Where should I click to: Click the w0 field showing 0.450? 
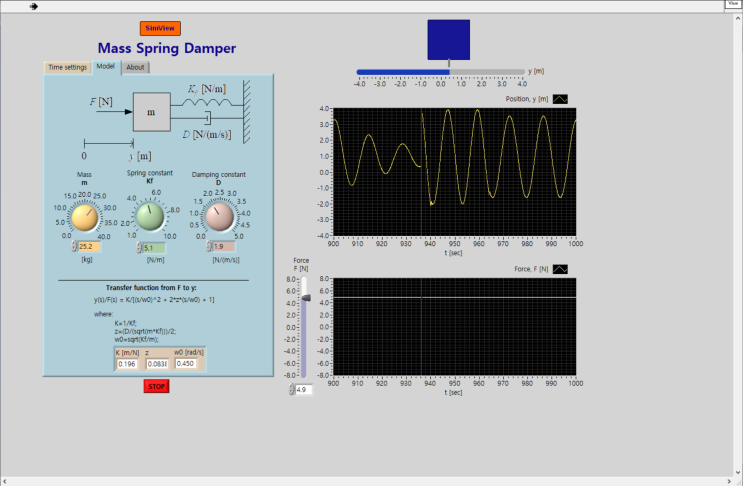click(186, 363)
